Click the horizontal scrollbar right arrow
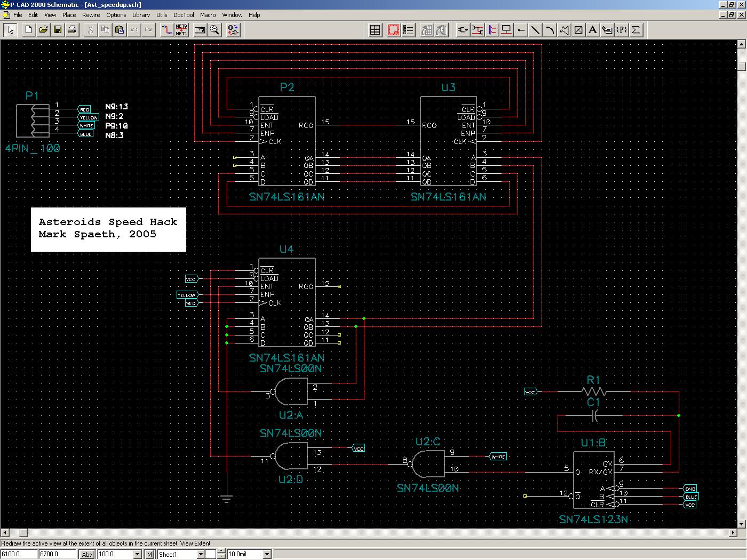This screenshot has width=747, height=560. [x=733, y=533]
